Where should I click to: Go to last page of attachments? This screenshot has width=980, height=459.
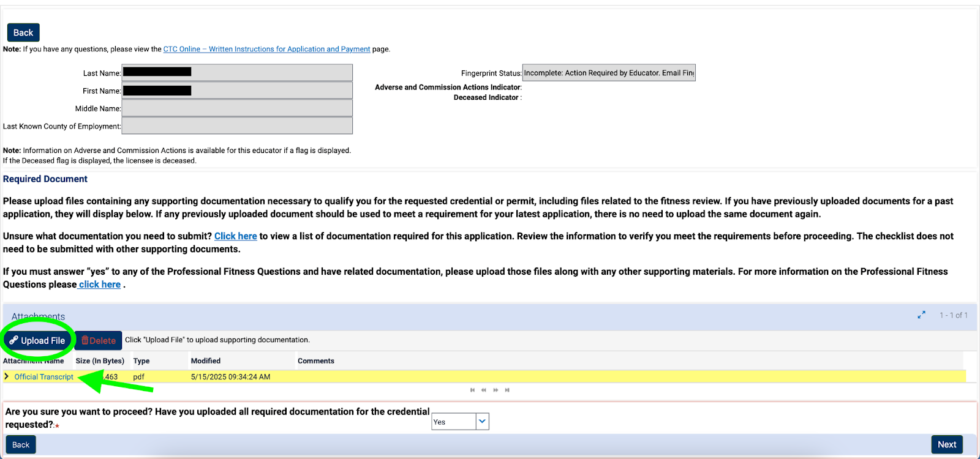point(507,390)
